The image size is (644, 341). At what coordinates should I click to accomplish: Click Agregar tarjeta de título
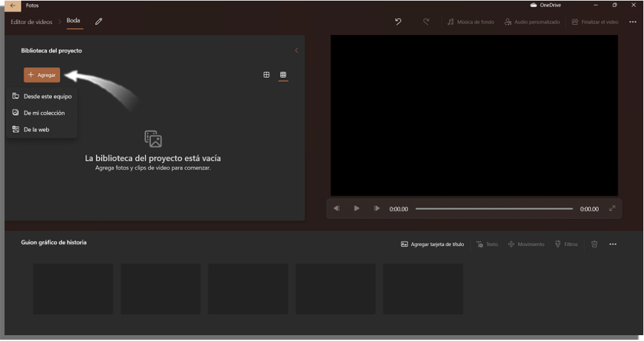pyautogui.click(x=433, y=244)
